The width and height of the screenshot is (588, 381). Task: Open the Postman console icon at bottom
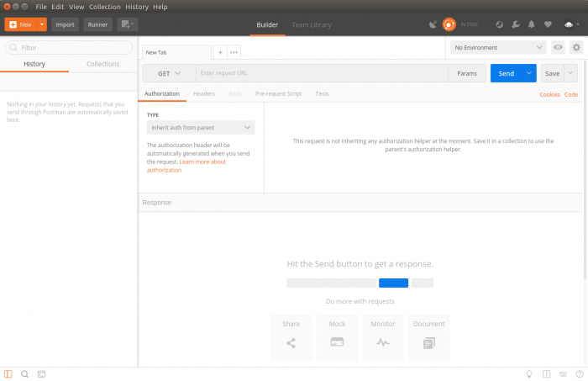pyautogui.click(x=41, y=373)
